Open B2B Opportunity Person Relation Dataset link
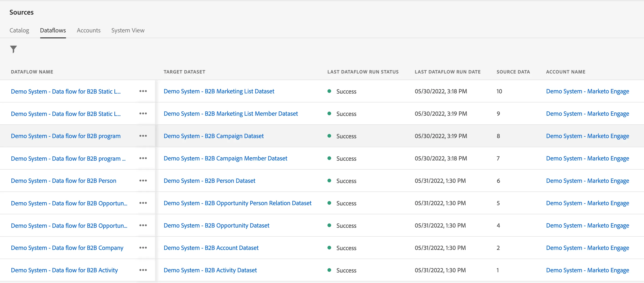Viewport: 644px width, 283px height. coord(237,203)
